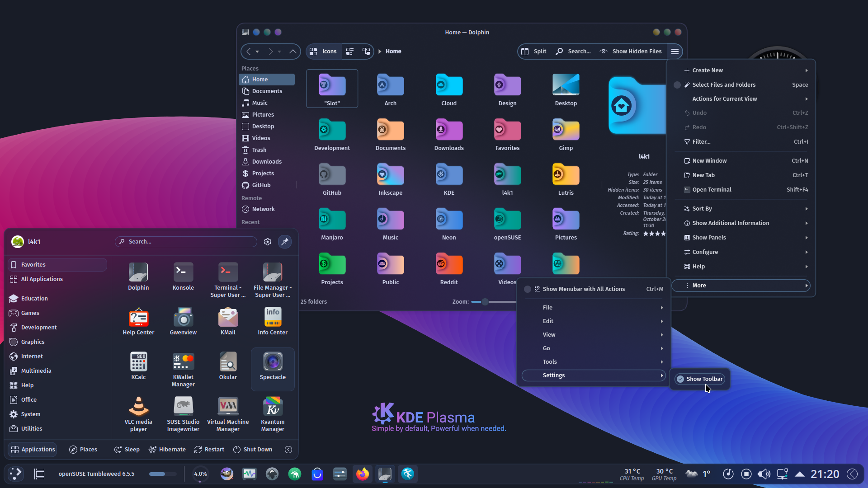Toggle Select Files and Folders mode
The width and height of the screenshot is (868, 488).
[x=742, y=85]
